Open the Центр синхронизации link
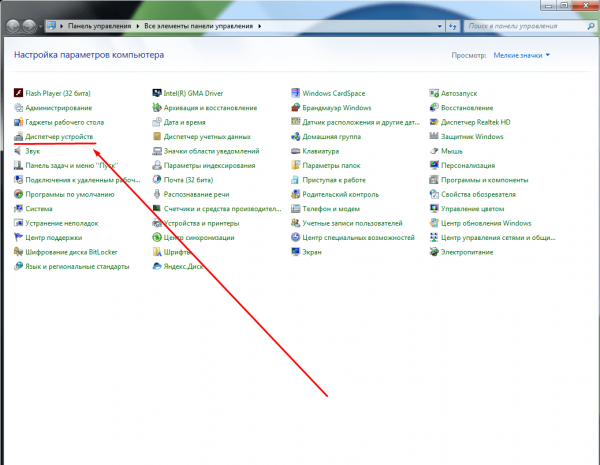Viewport: 600px width, 465px height. click(199, 237)
